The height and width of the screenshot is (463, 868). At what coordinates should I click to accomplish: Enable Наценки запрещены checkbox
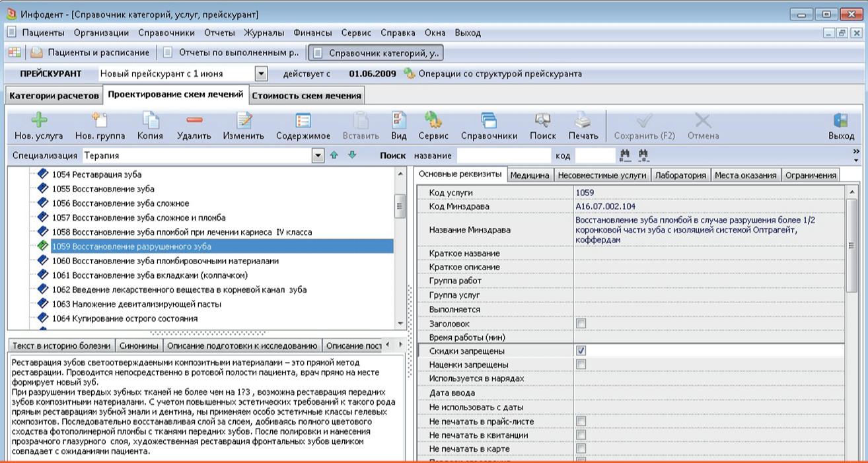click(x=581, y=365)
